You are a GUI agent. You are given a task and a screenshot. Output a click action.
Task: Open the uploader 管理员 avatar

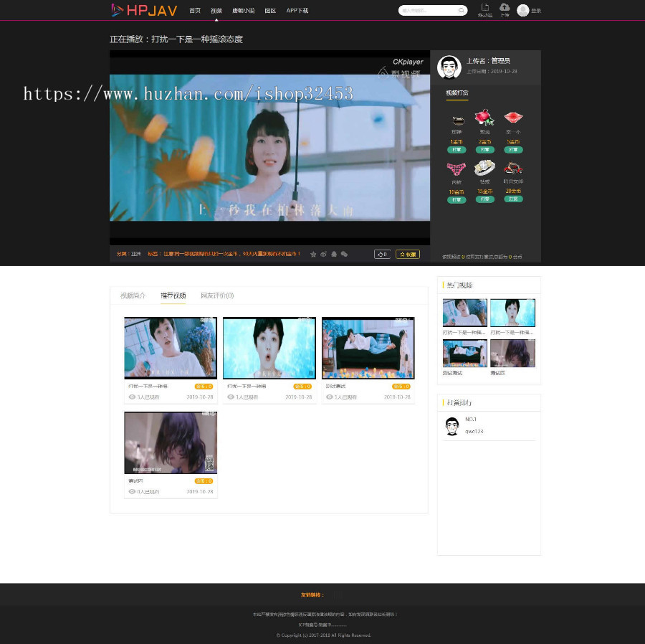[x=449, y=67]
